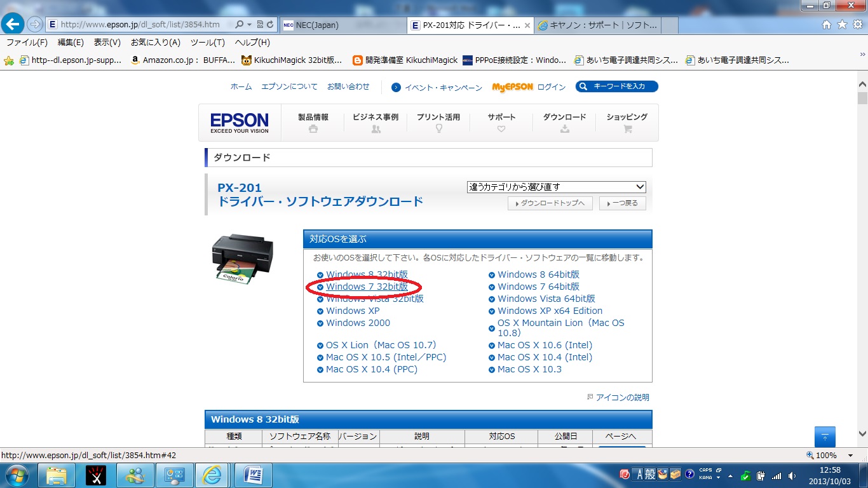
Task: Click the browser forward arrow button
Action: click(x=34, y=25)
